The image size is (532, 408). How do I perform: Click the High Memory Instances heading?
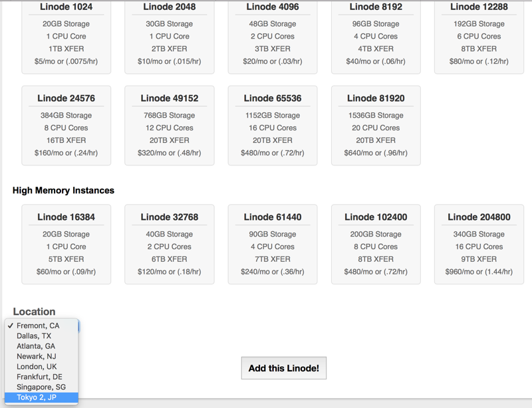[63, 190]
